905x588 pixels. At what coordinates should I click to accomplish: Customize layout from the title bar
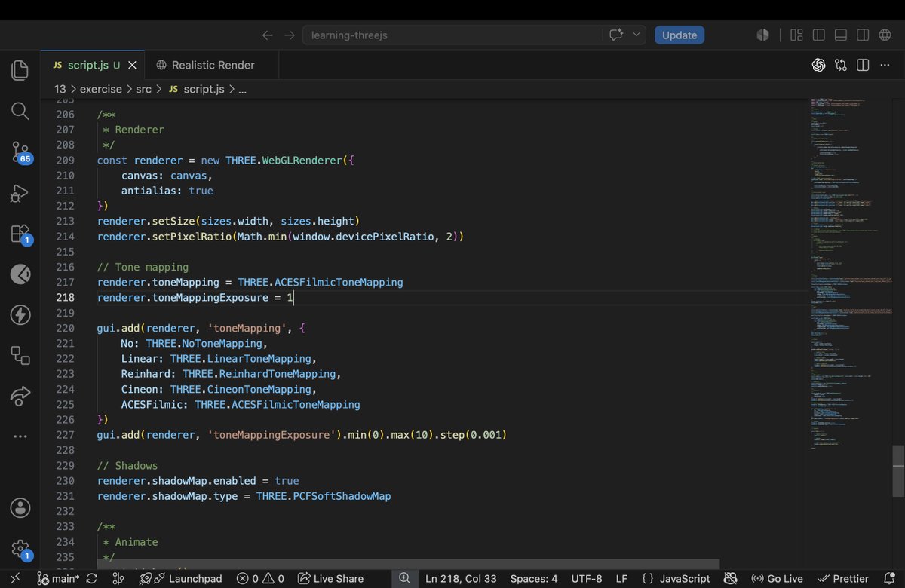click(x=796, y=35)
